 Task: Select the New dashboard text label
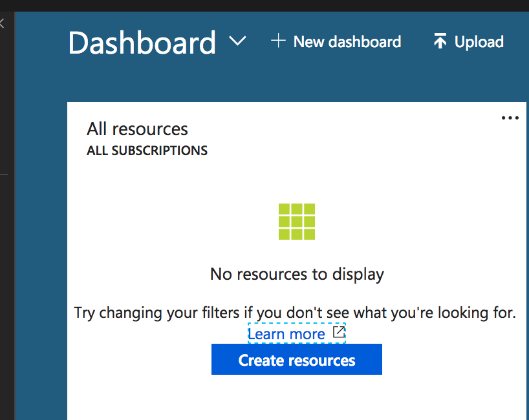tap(347, 42)
